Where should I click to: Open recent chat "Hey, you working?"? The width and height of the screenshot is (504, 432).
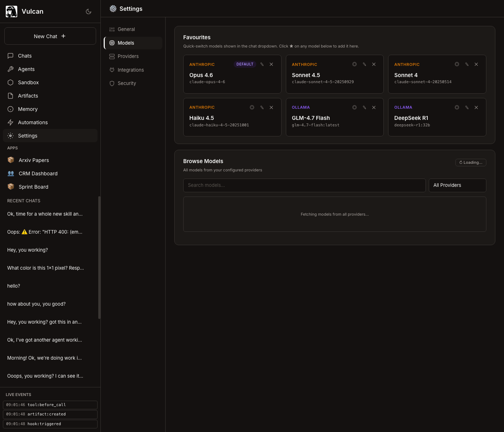pos(28,250)
